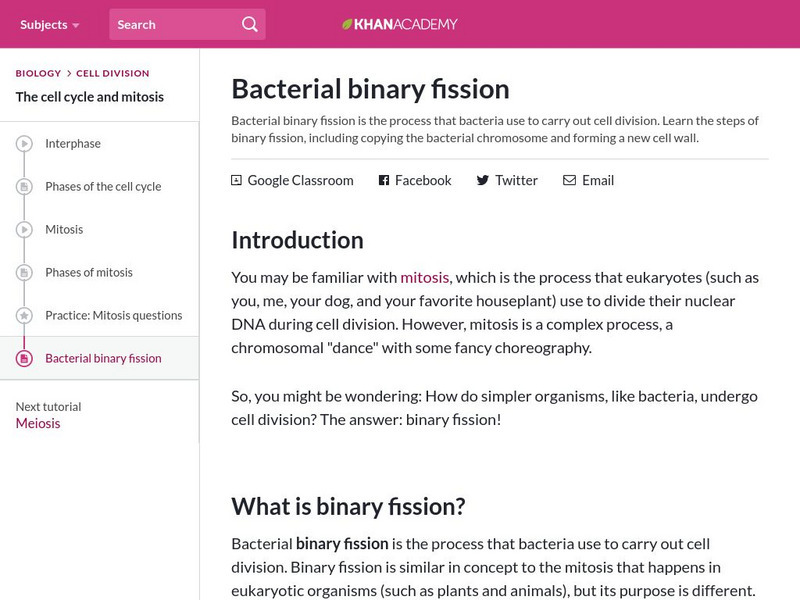The width and height of the screenshot is (800, 600).
Task: Click the Practice: Mitosis questions star icon
Action: click(x=25, y=316)
